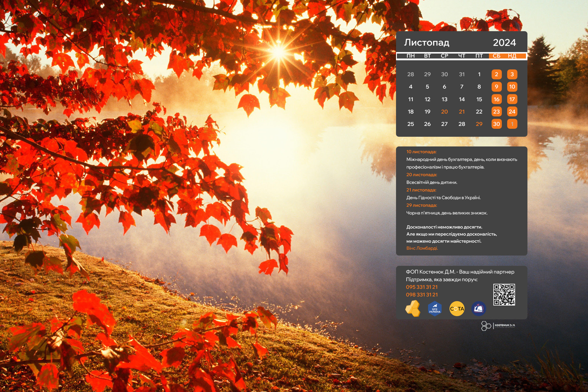588x392 pixels.
Task: Click the Cashalot whale logo icon
Action: click(479, 309)
